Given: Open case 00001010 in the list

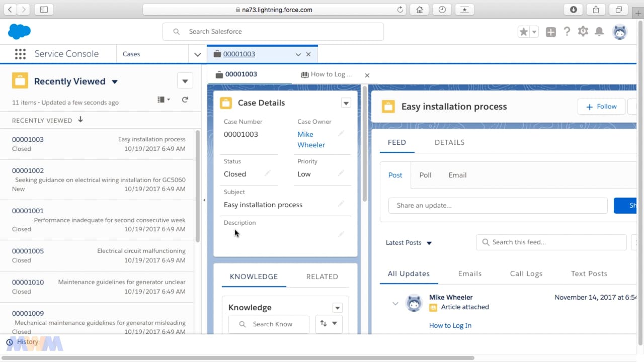Looking at the screenshot, I should point(28,282).
